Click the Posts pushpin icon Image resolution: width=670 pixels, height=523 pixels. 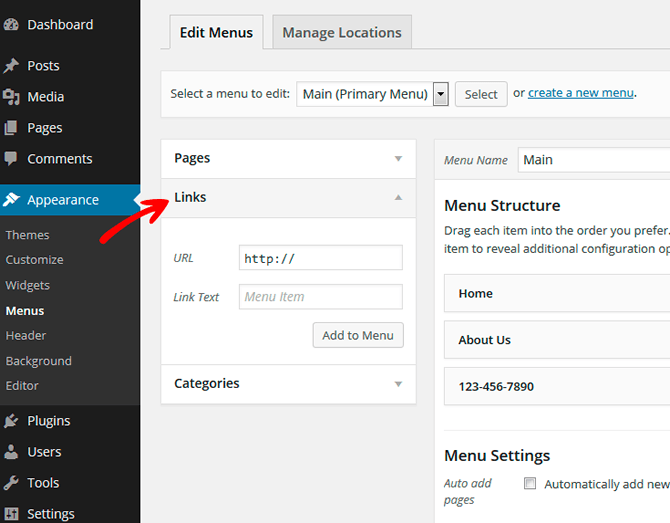[11, 65]
